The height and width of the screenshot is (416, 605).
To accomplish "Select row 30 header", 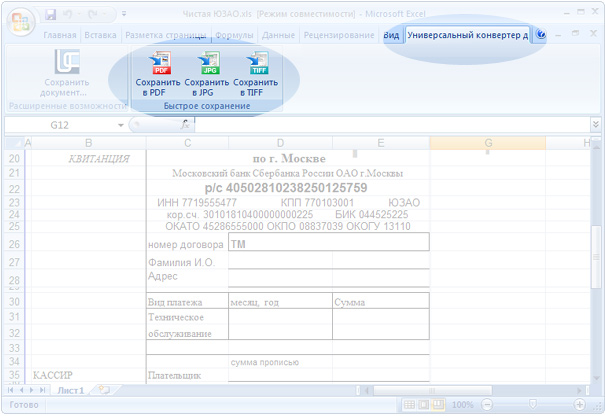I will 14,301.
